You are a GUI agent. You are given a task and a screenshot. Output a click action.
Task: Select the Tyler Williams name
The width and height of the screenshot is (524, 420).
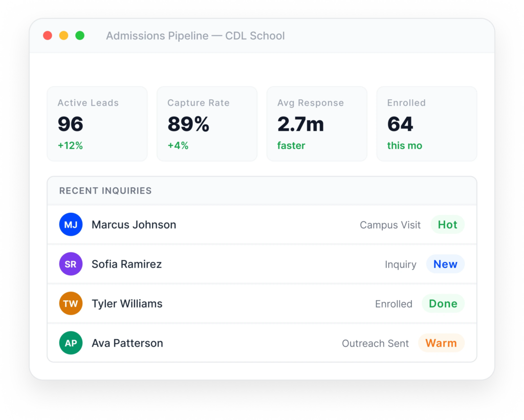click(127, 303)
